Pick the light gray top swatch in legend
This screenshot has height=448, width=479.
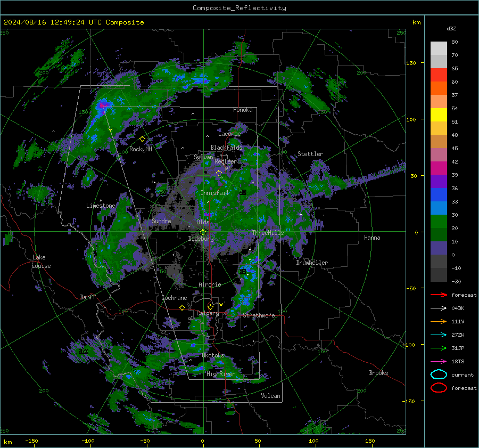pos(439,48)
